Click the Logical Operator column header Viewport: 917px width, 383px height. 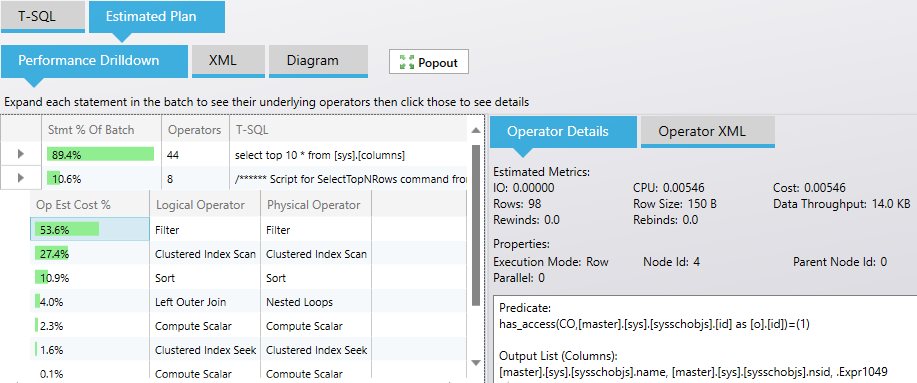pos(205,205)
